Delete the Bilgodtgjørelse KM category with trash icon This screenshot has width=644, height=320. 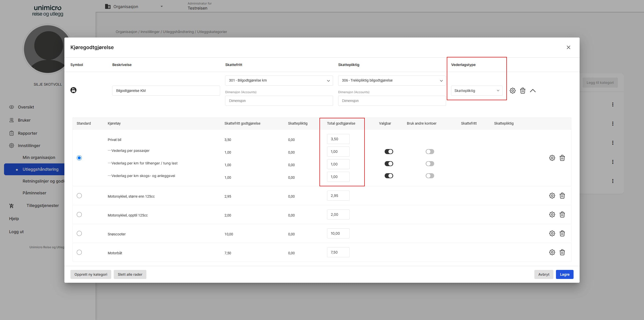tap(522, 91)
